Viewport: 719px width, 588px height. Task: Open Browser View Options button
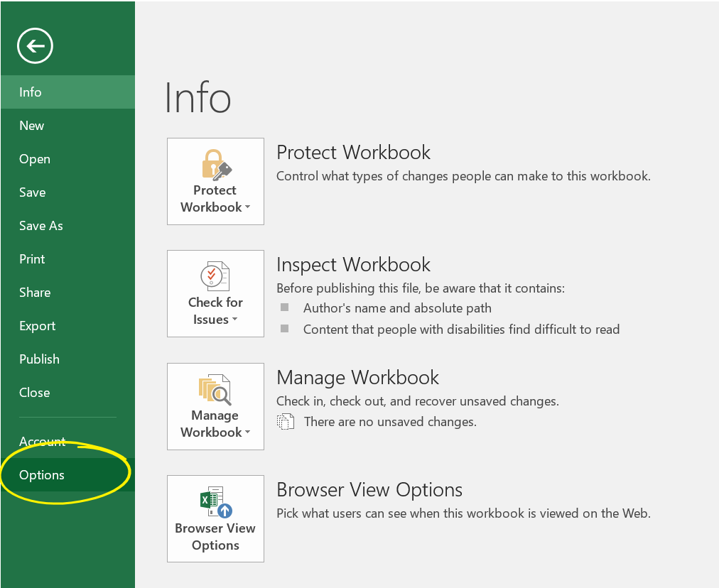[215, 518]
